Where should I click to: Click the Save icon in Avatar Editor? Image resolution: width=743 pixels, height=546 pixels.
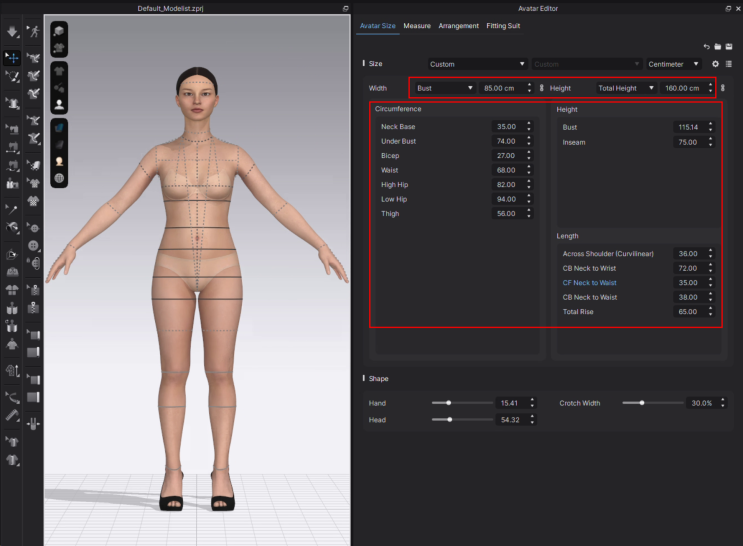[729, 46]
